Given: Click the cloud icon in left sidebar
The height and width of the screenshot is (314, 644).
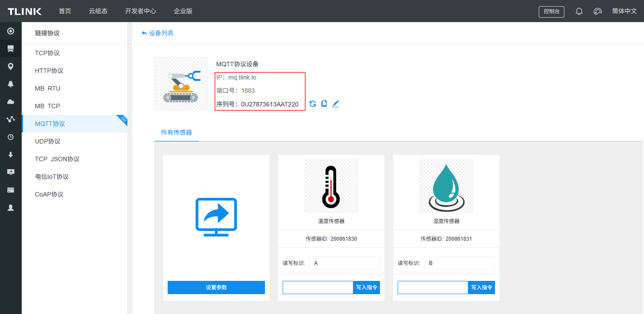Looking at the screenshot, I should tap(11, 102).
